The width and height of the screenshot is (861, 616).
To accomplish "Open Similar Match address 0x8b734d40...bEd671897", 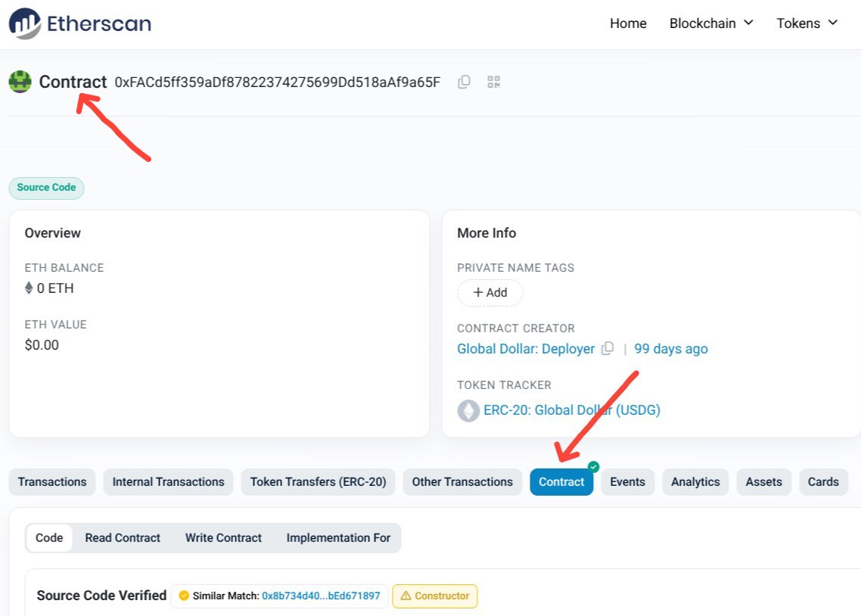I will (x=321, y=596).
